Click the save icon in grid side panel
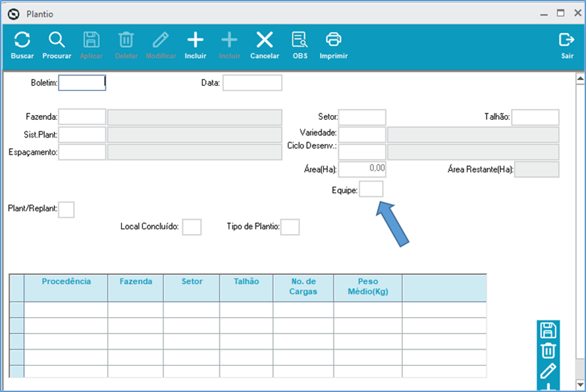Image resolution: width=586 pixels, height=392 pixels. point(548,330)
